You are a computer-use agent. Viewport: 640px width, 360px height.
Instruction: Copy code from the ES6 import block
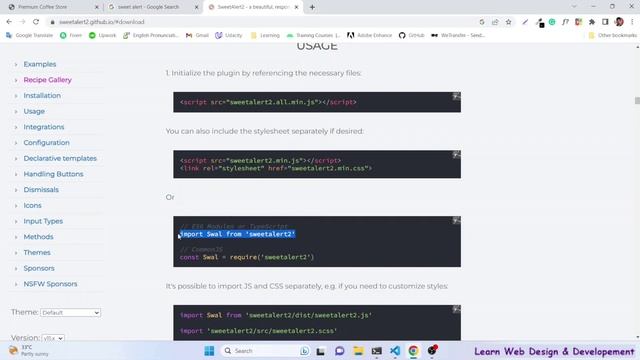point(456,221)
